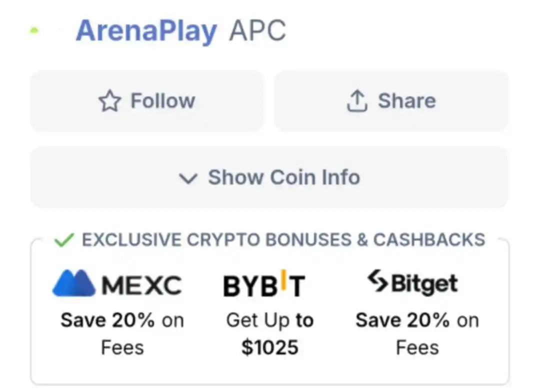
Task: Select the ArenaPlay coin title
Action: click(x=145, y=31)
